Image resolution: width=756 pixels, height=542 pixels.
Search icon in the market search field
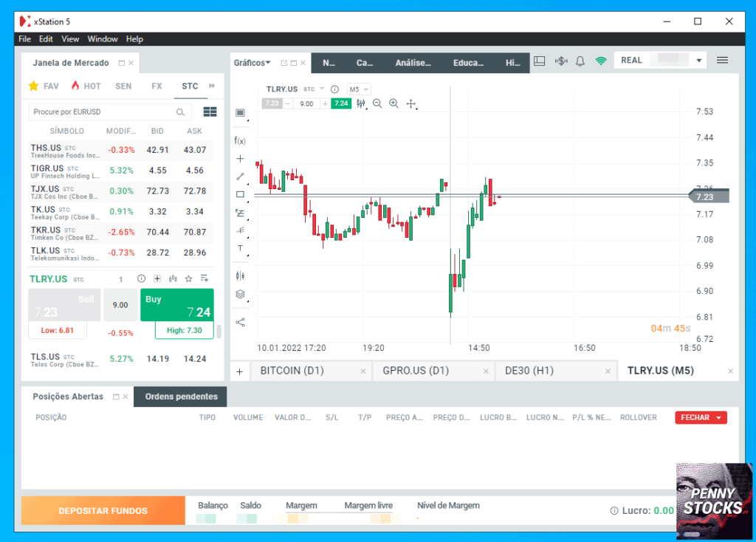(180, 112)
